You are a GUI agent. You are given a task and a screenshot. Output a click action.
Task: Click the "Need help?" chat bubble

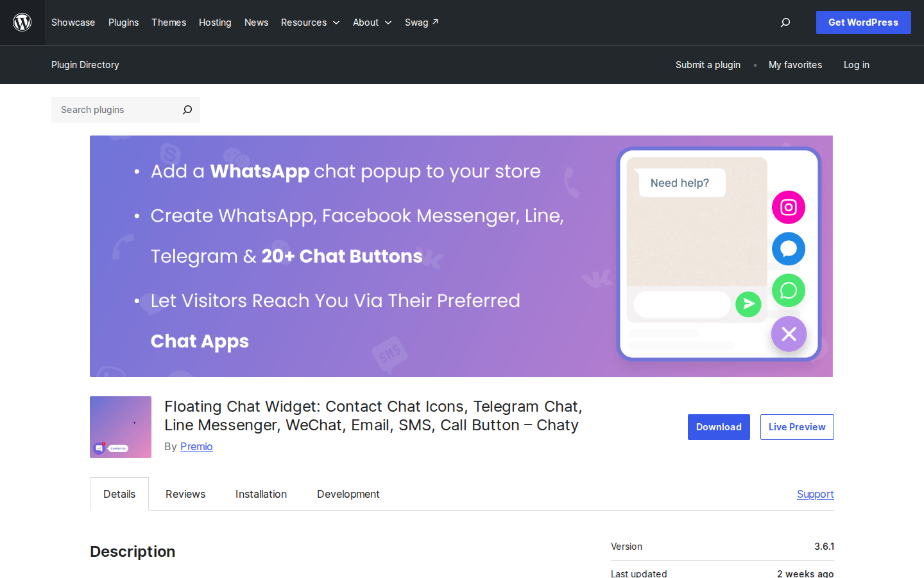[x=682, y=183]
